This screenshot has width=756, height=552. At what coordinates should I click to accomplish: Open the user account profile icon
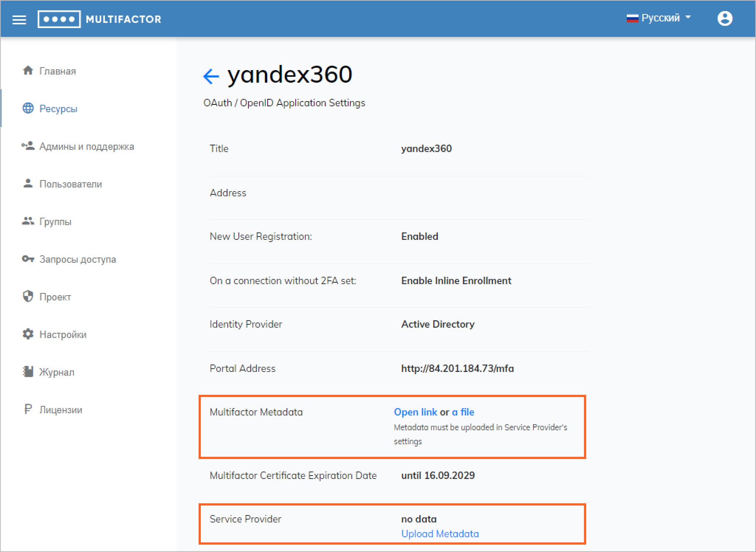tap(725, 18)
